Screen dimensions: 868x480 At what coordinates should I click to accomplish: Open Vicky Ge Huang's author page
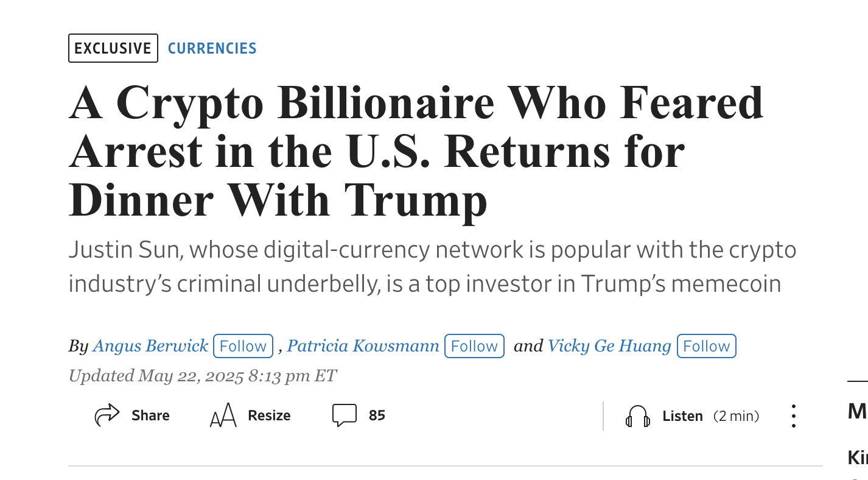[x=609, y=346]
